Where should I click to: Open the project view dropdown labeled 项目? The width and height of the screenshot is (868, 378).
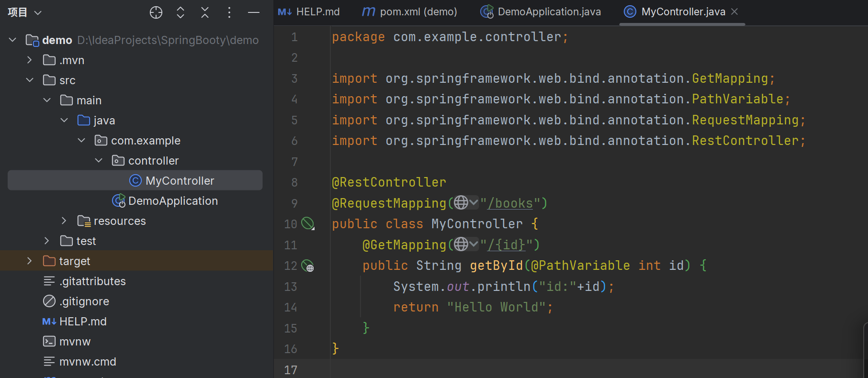25,12
